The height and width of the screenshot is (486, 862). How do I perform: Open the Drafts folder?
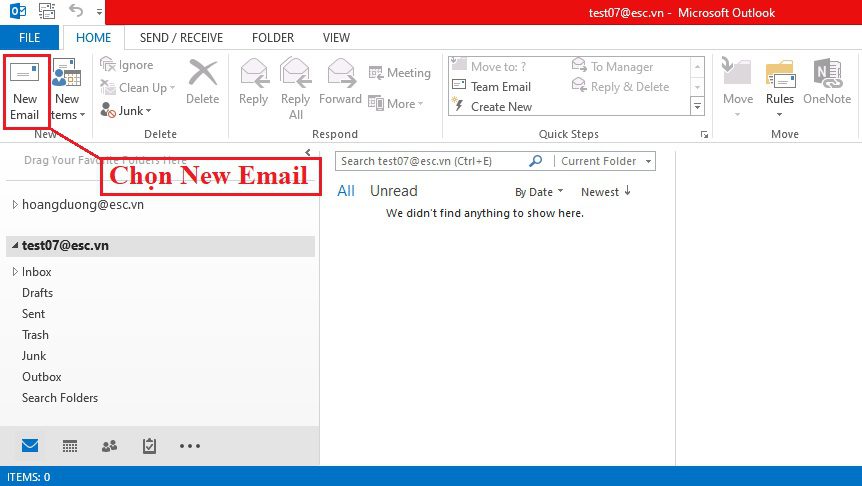(x=37, y=292)
